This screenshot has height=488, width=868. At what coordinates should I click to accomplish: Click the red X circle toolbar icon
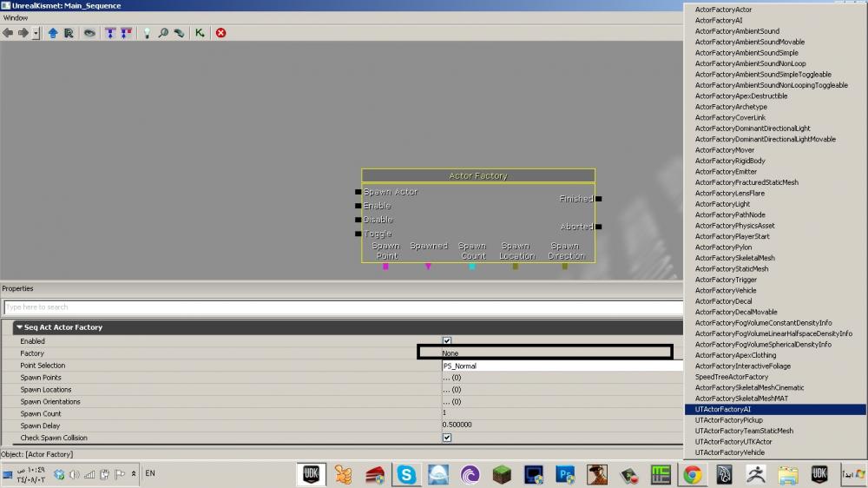[220, 33]
